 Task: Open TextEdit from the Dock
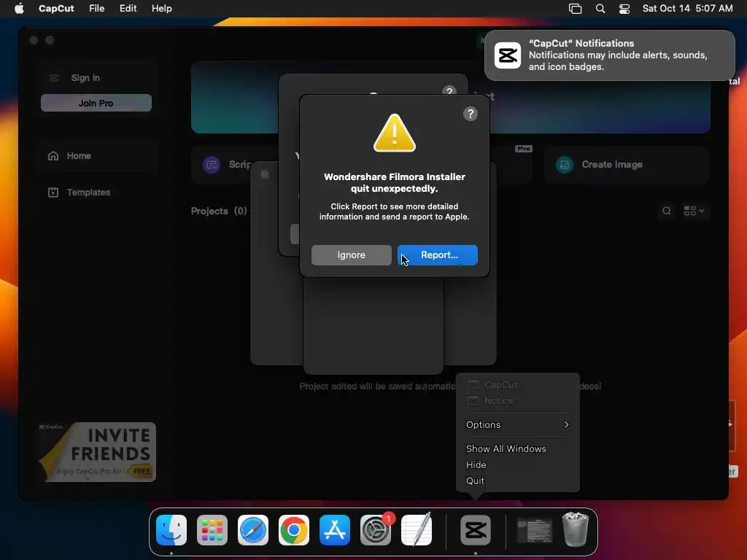pos(417,530)
